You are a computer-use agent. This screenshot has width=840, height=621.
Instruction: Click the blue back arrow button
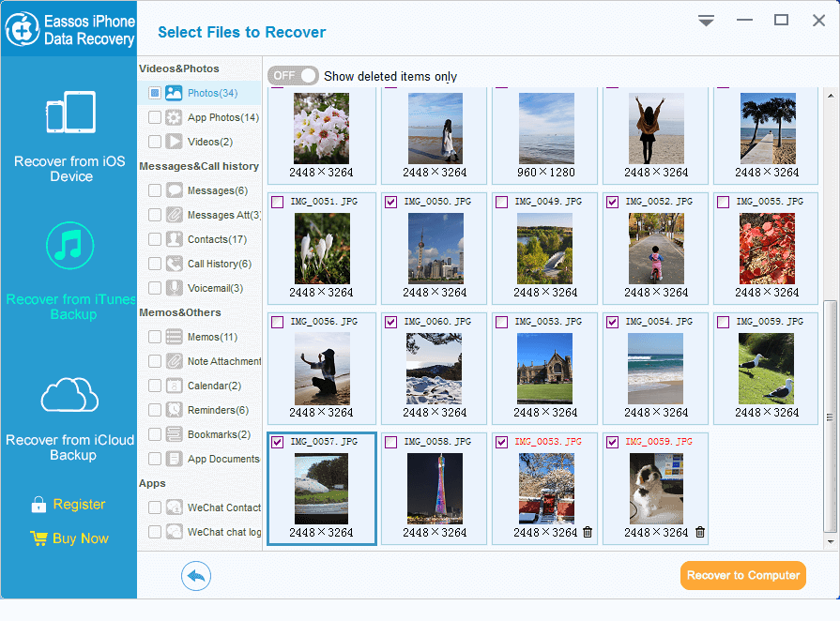(195, 576)
